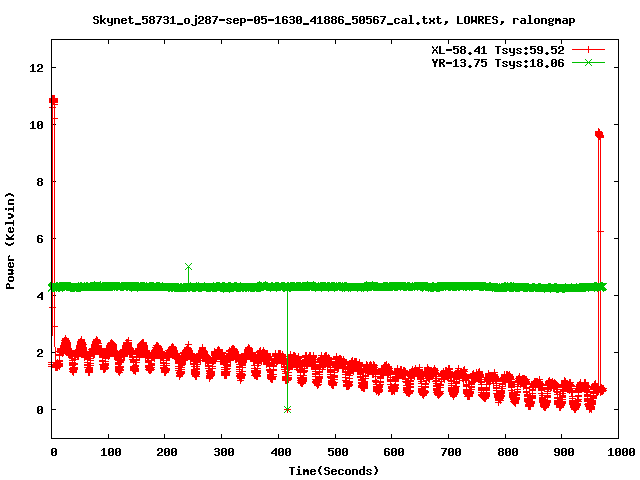Screen dimensions: 640x480
Task: Click the x-axis tick label 300
Action: click(x=224, y=452)
